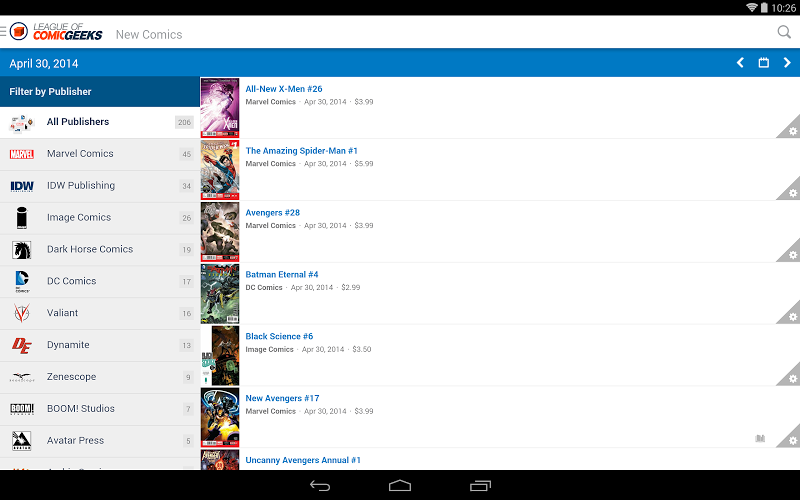Image resolution: width=800 pixels, height=500 pixels.
Task: Tap the April 30, 2014 date label
Action: click(44, 64)
